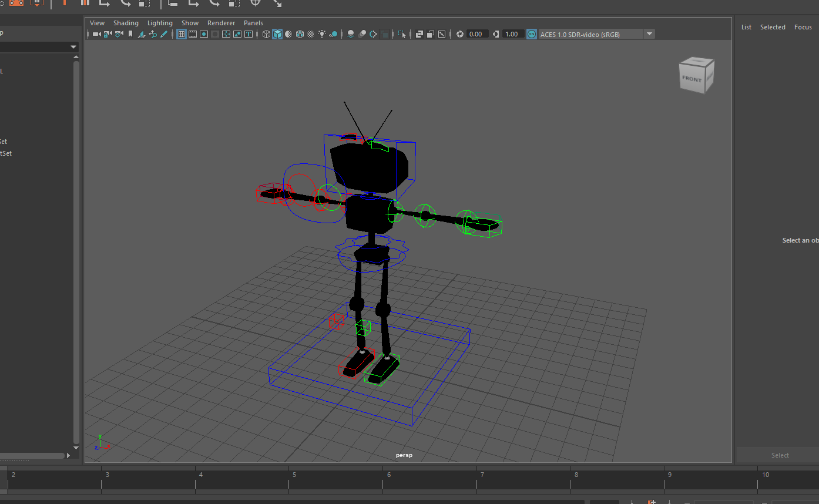The width and height of the screenshot is (819, 504).
Task: Open the Selected menu in Attribute Editor
Action: pos(773,27)
